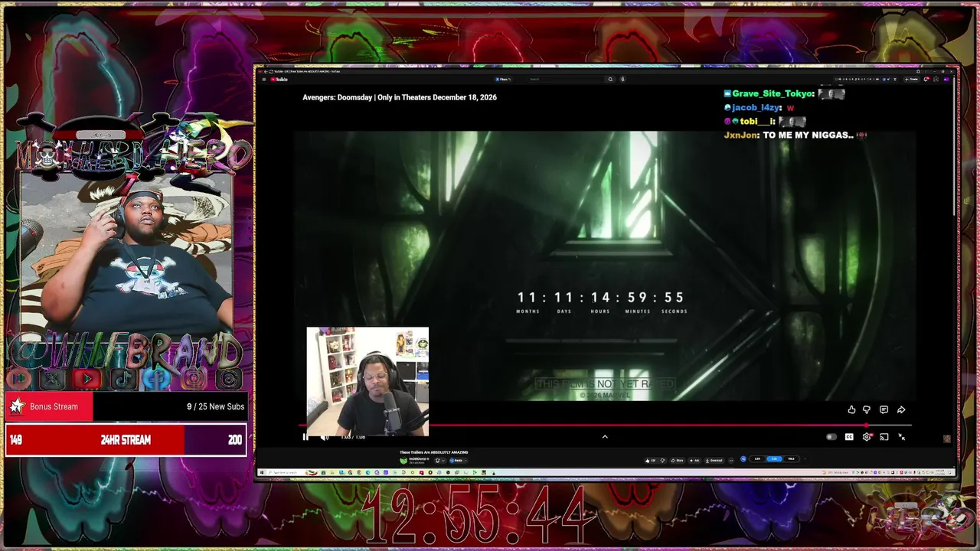The height and width of the screenshot is (551, 980).
Task: Click chat username Grave_Site_Tokyo
Action: pyautogui.click(x=773, y=93)
